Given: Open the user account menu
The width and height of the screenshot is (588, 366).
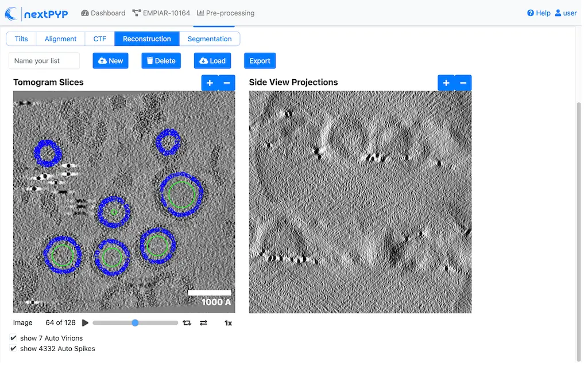Looking at the screenshot, I should [x=566, y=13].
